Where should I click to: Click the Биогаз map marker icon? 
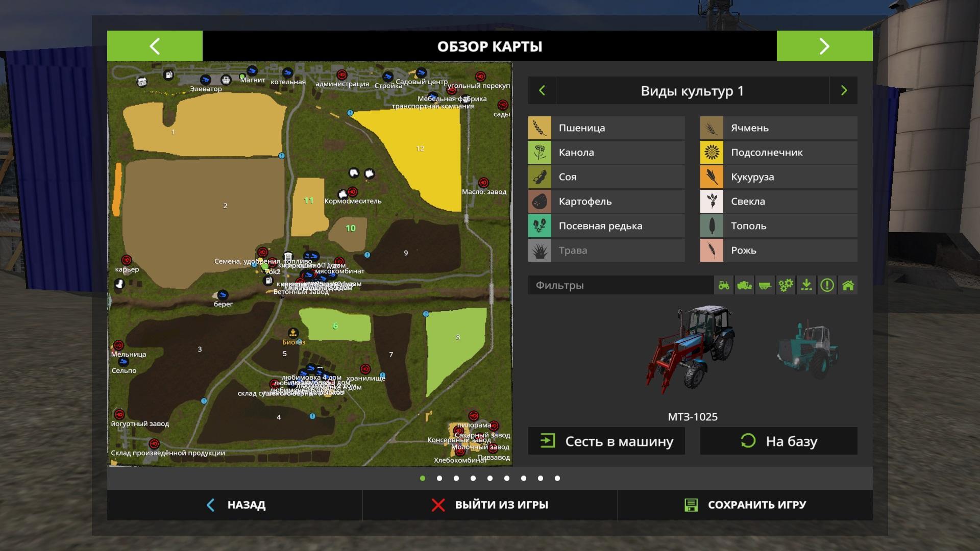(x=293, y=333)
